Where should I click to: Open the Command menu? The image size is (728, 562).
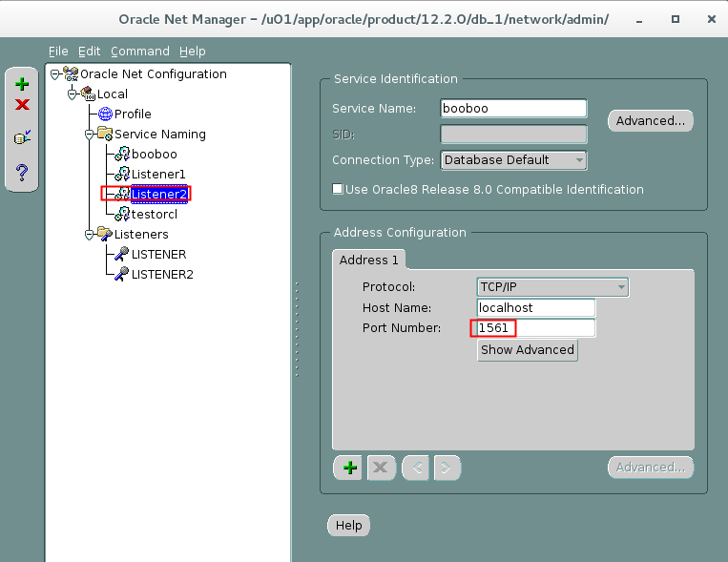click(x=139, y=52)
